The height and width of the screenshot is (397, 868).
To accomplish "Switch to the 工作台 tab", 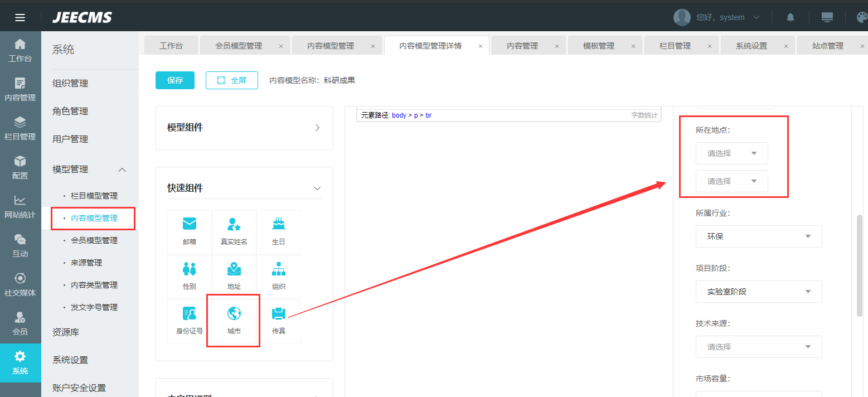I will [x=171, y=46].
